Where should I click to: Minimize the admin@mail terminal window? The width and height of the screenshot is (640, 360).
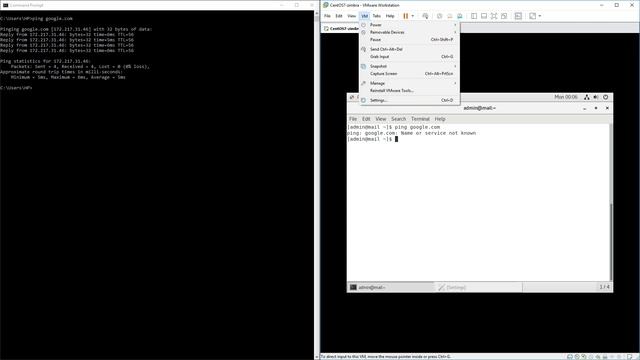tap(584, 108)
